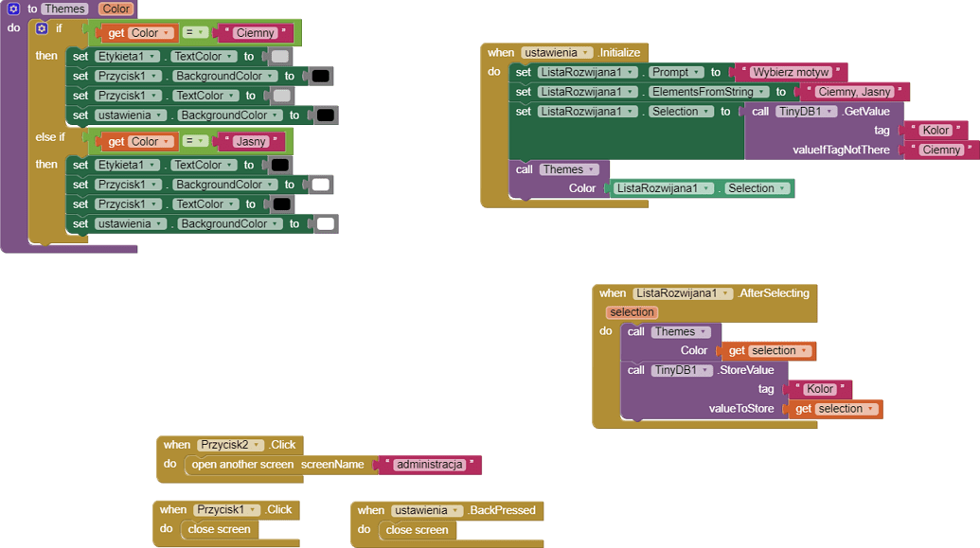Image resolution: width=980 pixels, height=548 pixels.
Task: Open get selection dropdown beside valueToStore
Action: [869, 409]
